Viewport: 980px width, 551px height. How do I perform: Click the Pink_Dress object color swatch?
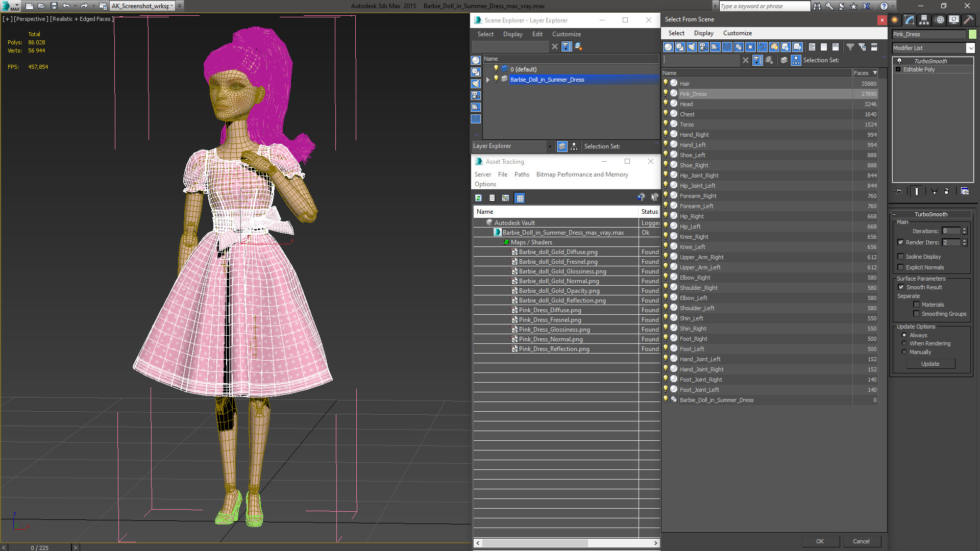(972, 34)
